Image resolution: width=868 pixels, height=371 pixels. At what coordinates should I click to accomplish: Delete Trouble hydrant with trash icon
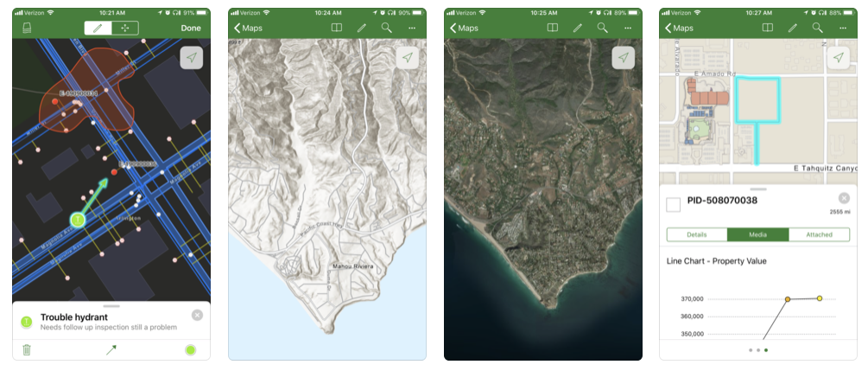(x=27, y=350)
